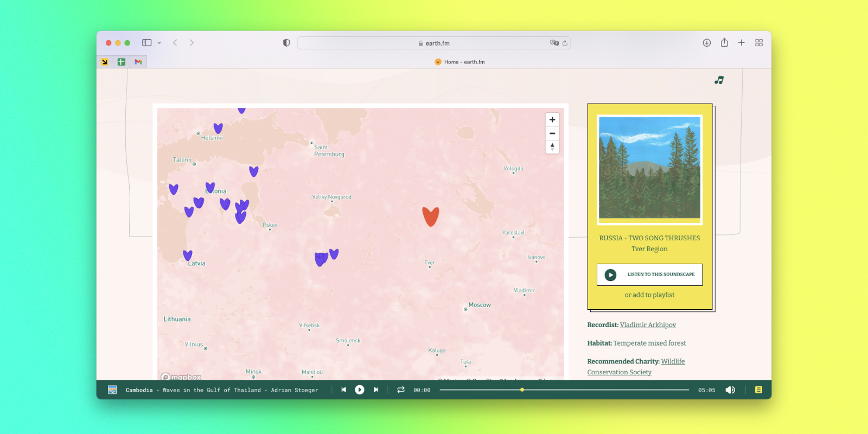This screenshot has width=868, height=434.
Task: Skip to the next track
Action: [376, 390]
